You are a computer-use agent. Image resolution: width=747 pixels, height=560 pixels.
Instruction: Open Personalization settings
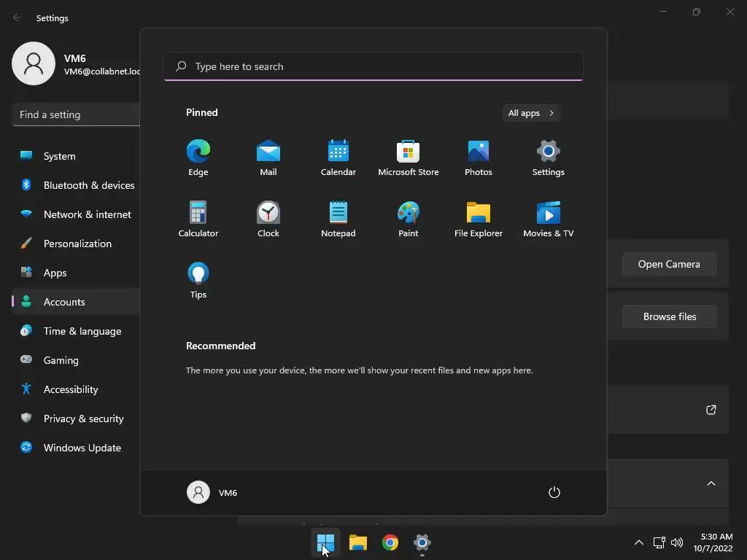click(x=76, y=244)
